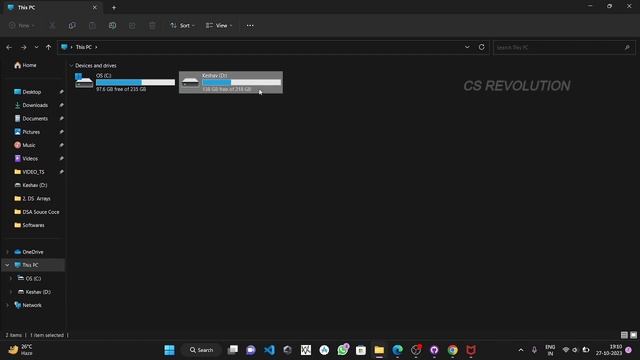
Task: Click the OS (C:) storage usage bar
Action: point(136,82)
